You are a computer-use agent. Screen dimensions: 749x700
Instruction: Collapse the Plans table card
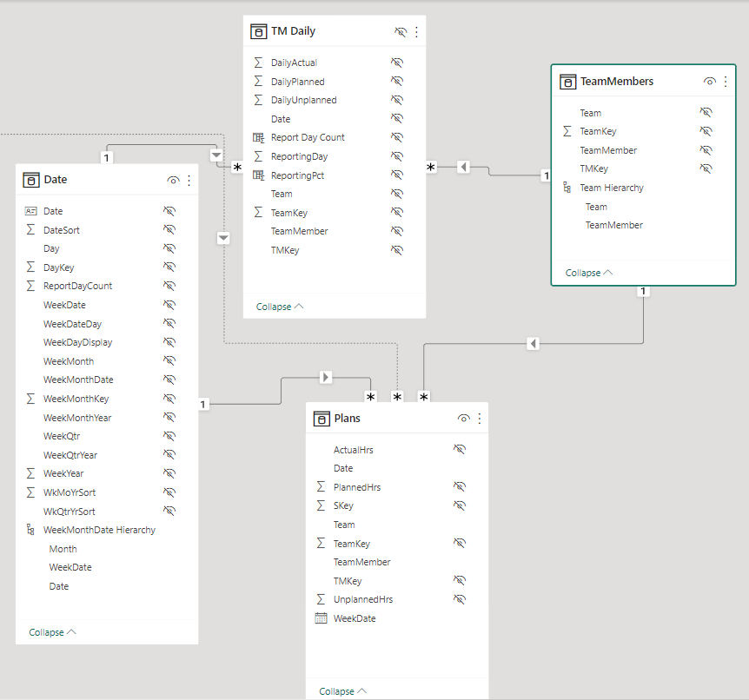point(343,691)
